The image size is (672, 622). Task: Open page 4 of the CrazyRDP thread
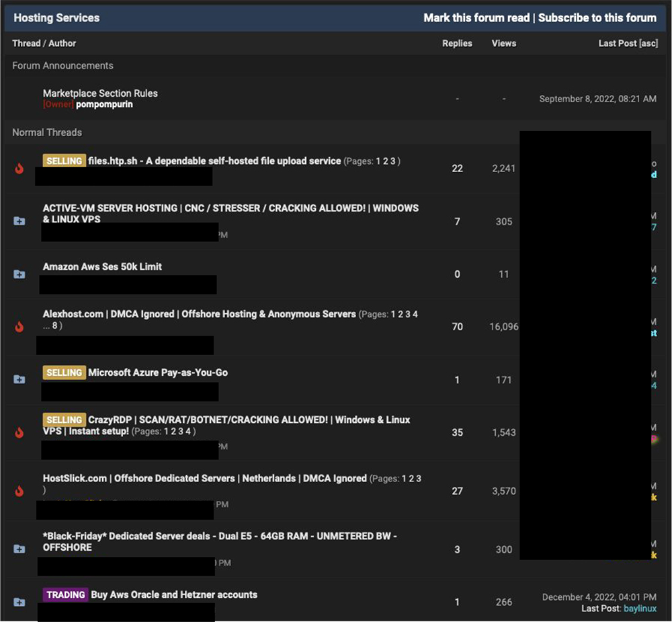[x=188, y=432]
